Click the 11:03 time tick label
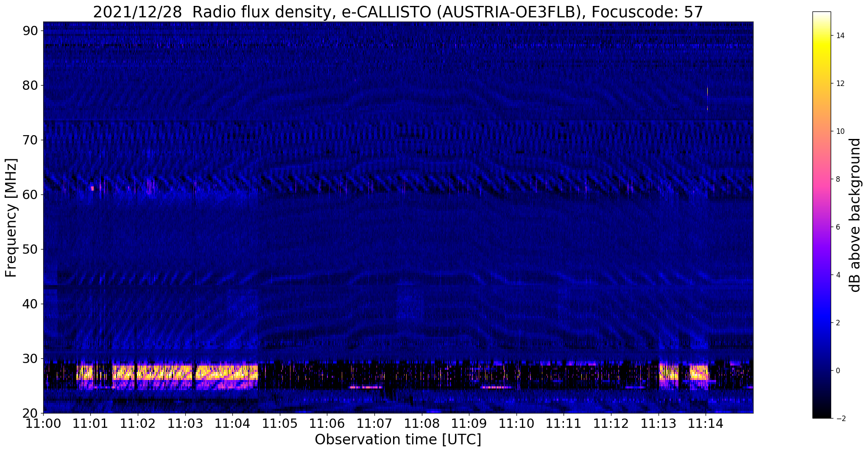Image resolution: width=868 pixels, height=452 pixels. point(185,423)
